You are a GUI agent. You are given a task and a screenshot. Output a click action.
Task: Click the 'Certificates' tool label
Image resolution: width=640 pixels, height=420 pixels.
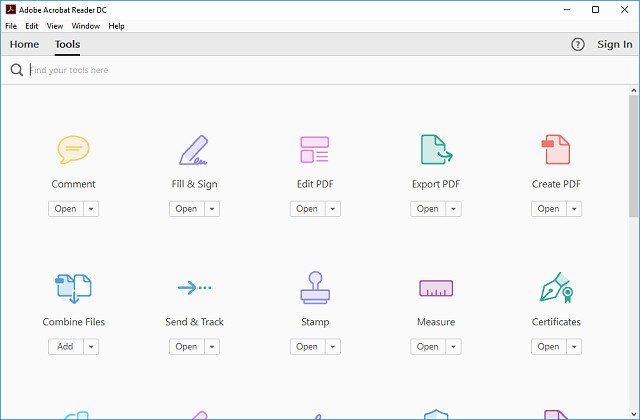[556, 322]
